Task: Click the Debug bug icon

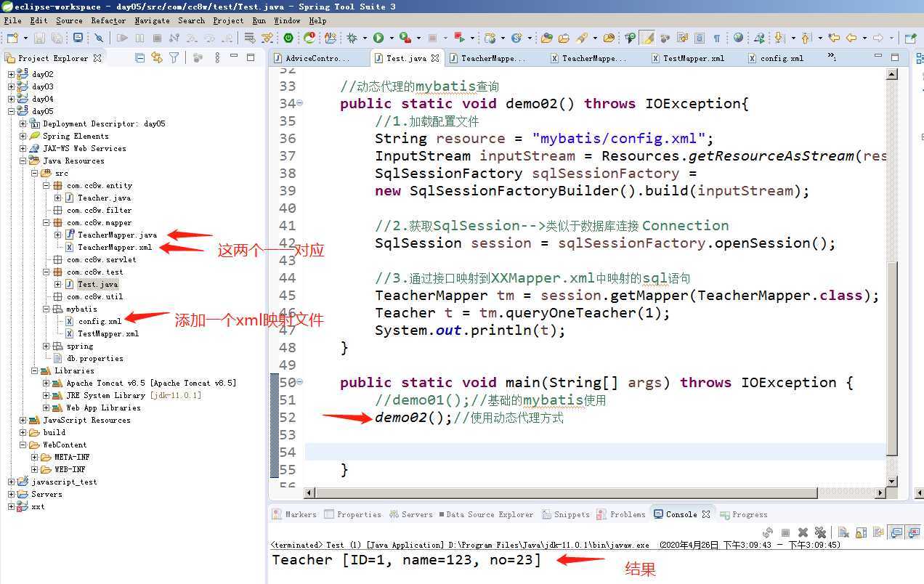Action: (x=352, y=38)
